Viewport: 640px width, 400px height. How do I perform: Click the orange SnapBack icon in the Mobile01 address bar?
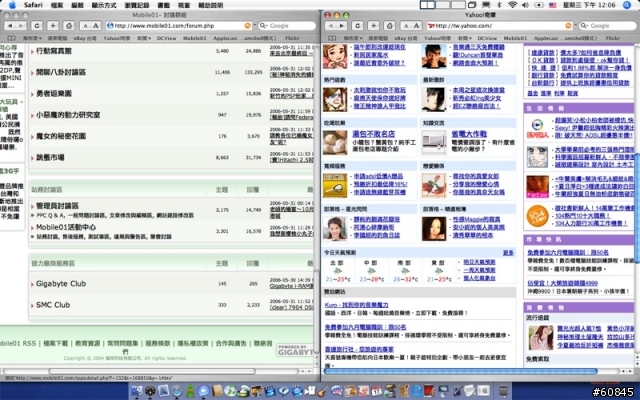(247, 26)
